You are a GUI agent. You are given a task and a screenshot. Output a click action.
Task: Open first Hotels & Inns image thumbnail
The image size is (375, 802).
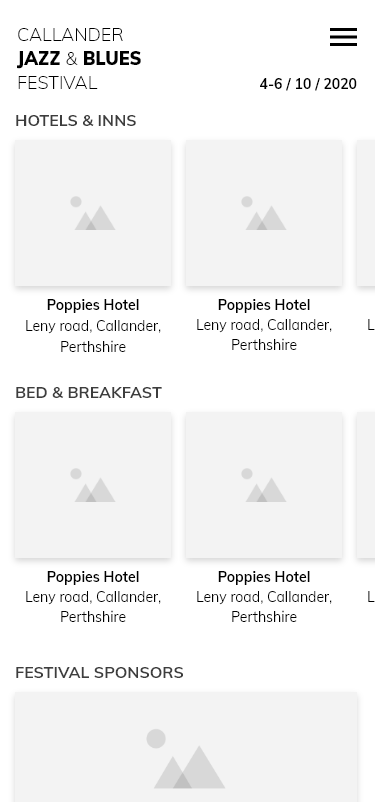tap(93, 213)
